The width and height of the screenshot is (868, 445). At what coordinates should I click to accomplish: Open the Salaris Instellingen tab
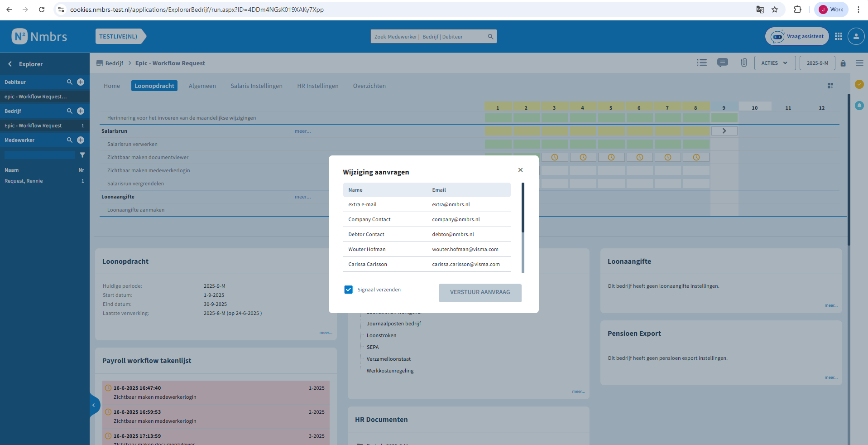256,86
